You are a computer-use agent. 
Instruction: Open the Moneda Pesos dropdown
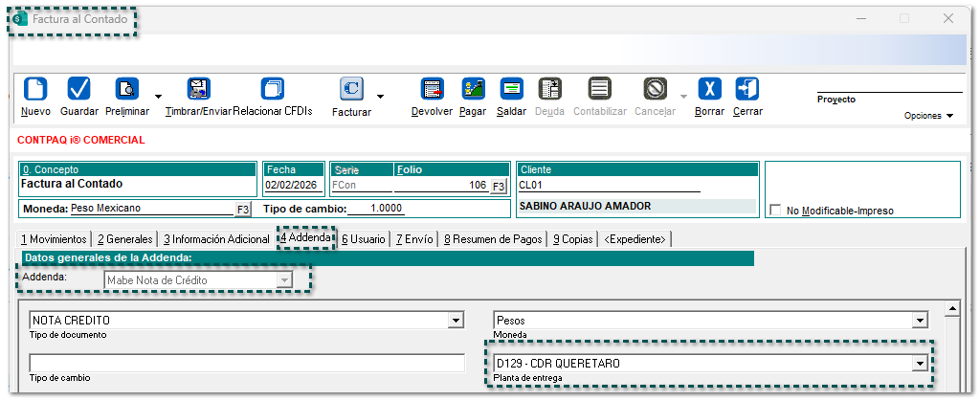pyautogui.click(x=920, y=321)
